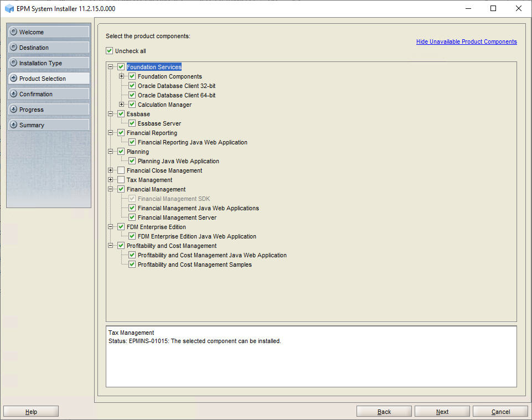Select the Confirmation step

pyautogui.click(x=49, y=94)
